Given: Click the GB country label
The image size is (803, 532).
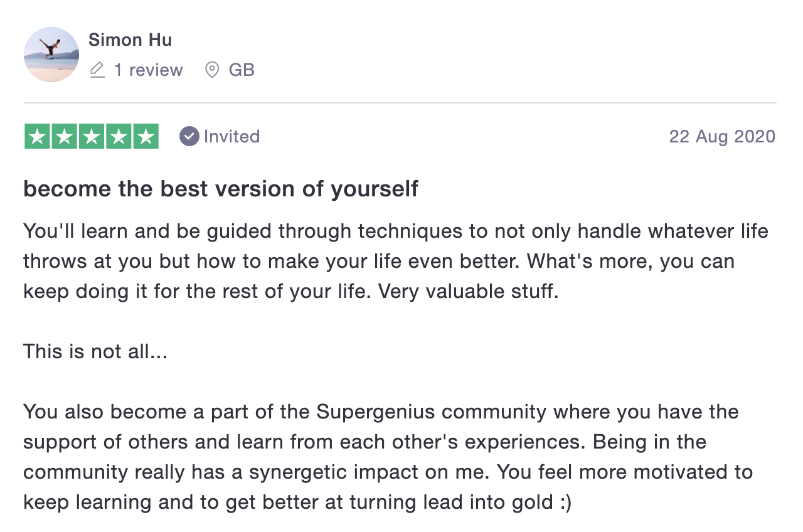Looking at the screenshot, I should [242, 70].
